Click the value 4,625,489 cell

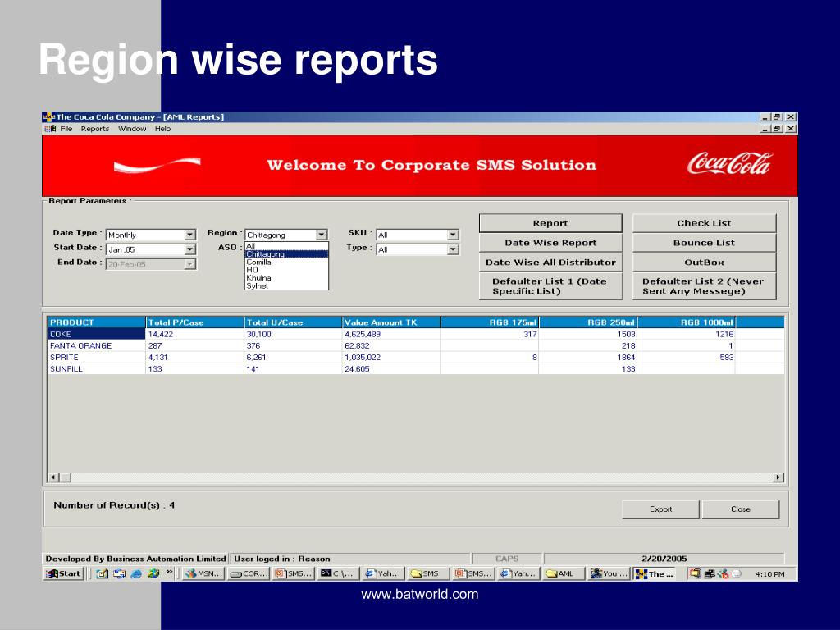tap(391, 334)
